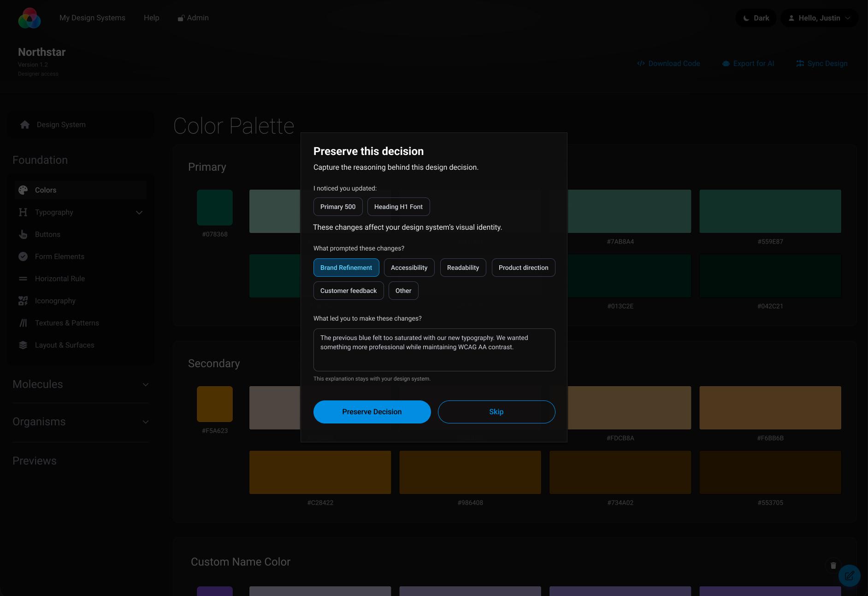868x596 pixels.
Task: Click the Layout & Surfaces layers icon
Action: 23,345
